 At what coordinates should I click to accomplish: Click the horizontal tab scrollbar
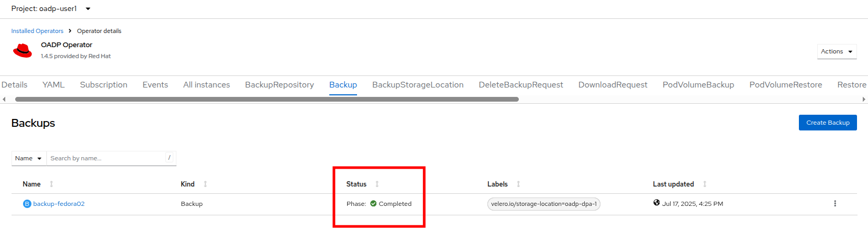[266, 99]
